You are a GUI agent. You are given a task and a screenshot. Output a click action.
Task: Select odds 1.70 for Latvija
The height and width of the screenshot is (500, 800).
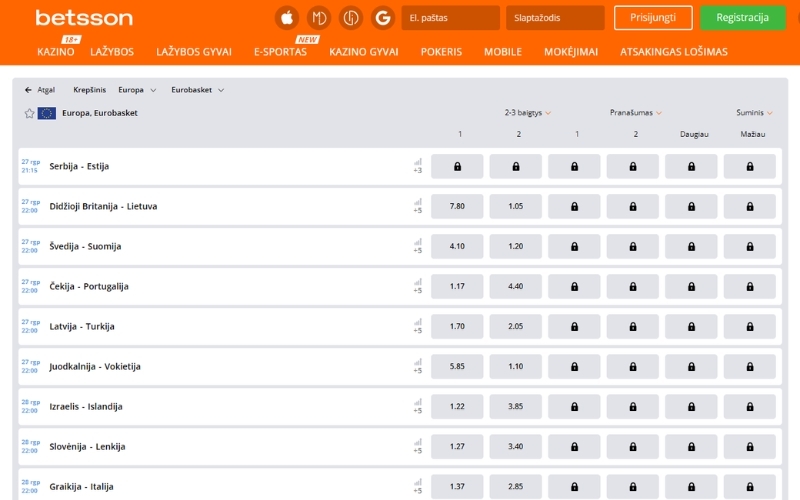457,327
